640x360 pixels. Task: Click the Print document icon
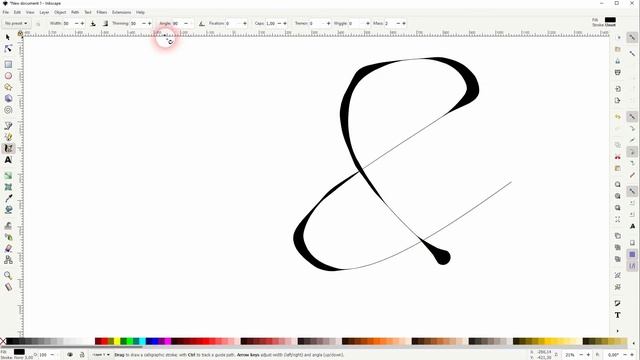coord(618,72)
